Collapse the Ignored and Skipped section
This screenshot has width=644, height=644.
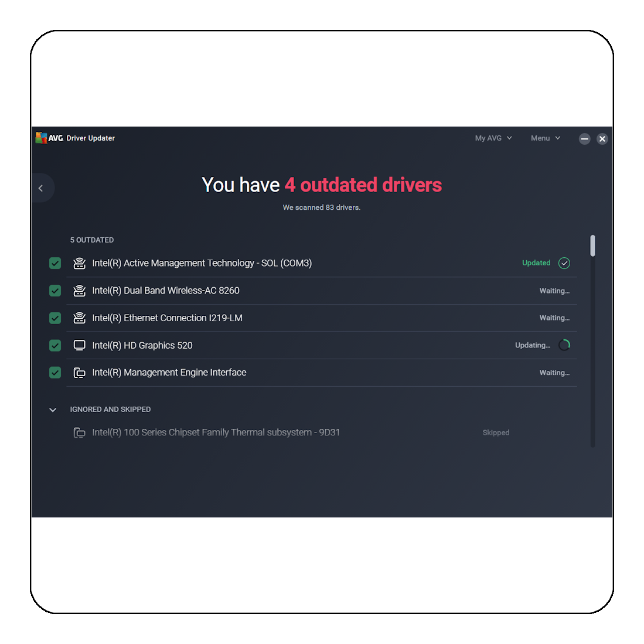click(53, 410)
